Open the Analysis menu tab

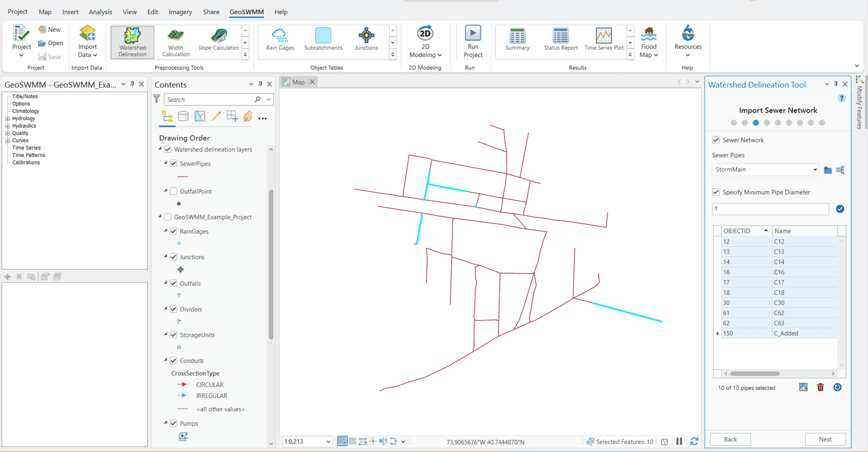(100, 12)
